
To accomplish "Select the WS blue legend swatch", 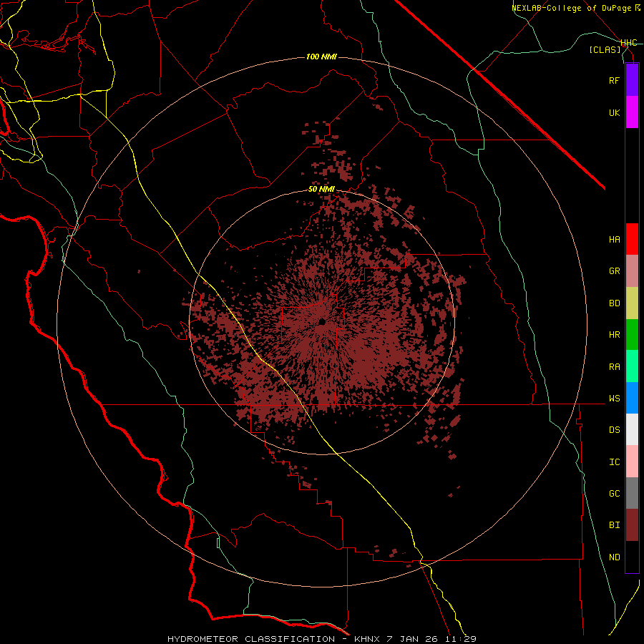I will (632, 398).
